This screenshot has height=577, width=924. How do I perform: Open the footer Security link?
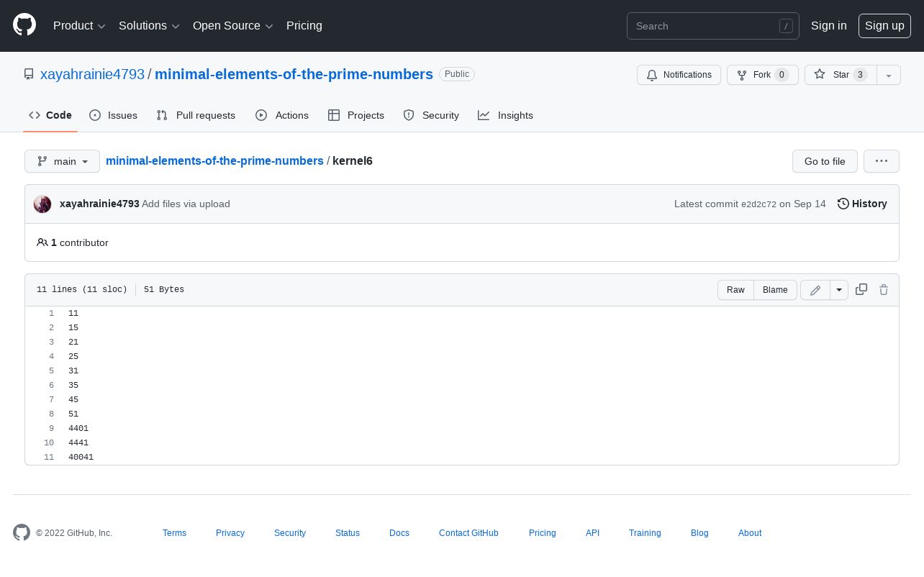[x=290, y=533]
